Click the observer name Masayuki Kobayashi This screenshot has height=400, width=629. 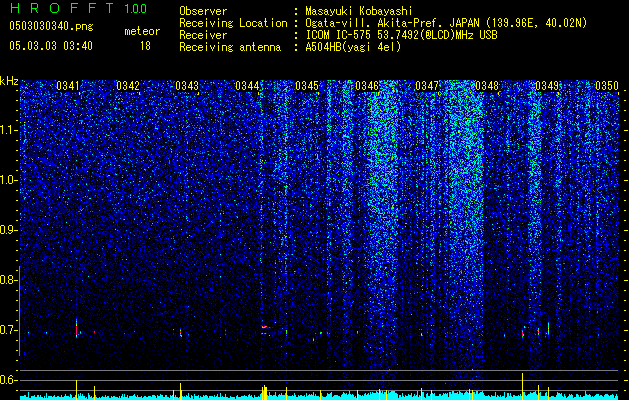pos(359,11)
